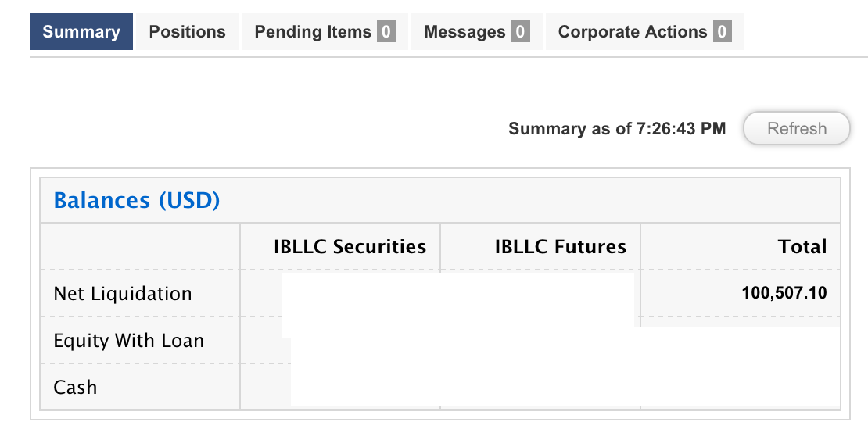
Task: Click the Refresh button
Action: 796,129
